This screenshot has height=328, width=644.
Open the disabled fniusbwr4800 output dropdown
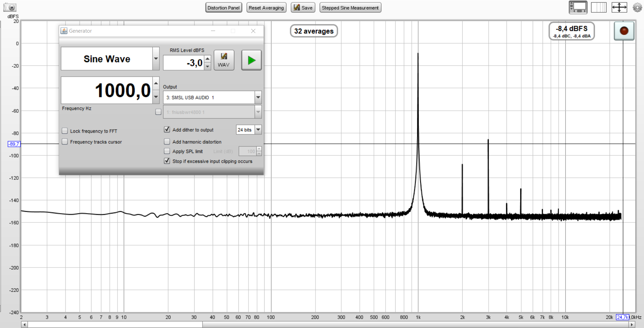258,112
